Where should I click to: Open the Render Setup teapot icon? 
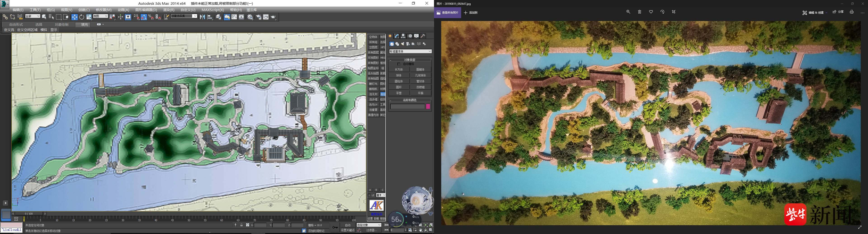258,17
